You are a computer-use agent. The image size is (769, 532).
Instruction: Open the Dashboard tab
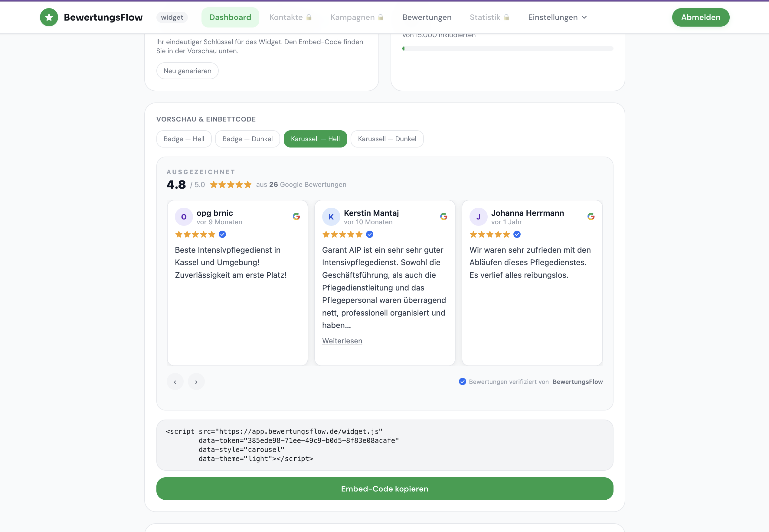click(x=230, y=17)
